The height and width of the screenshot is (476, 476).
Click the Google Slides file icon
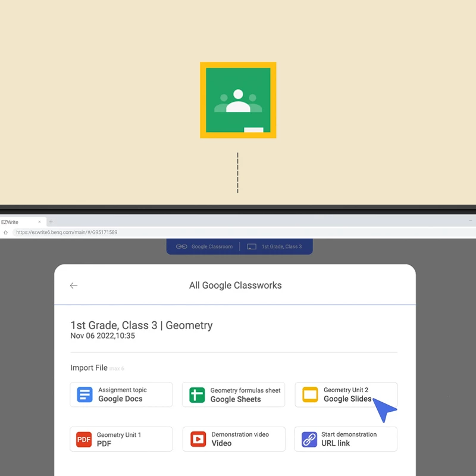[310, 394]
